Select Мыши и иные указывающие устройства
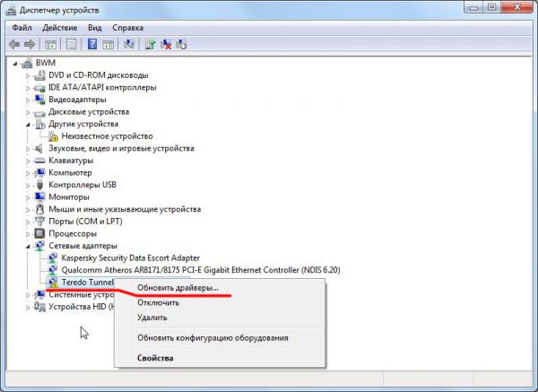 pos(125,209)
